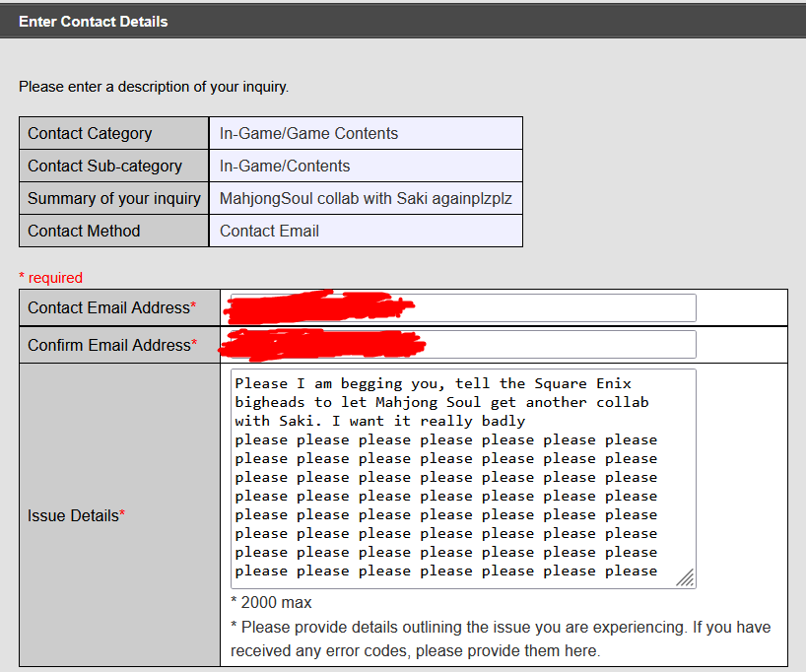The width and height of the screenshot is (806, 672).
Task: Click the "Contact Category" label cell
Action: [114, 133]
